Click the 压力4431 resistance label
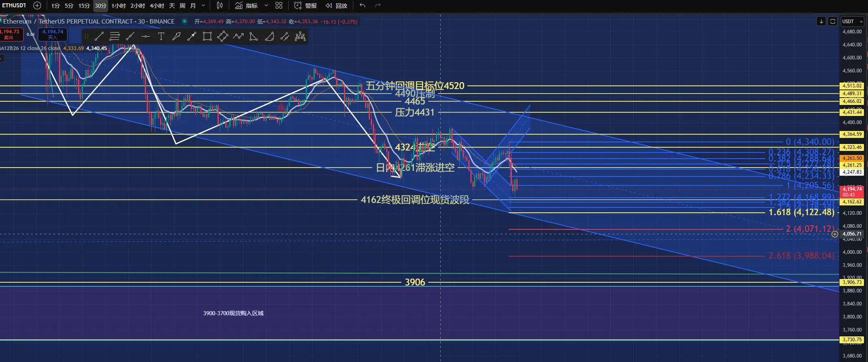This screenshot has height=362, width=868. 415,112
